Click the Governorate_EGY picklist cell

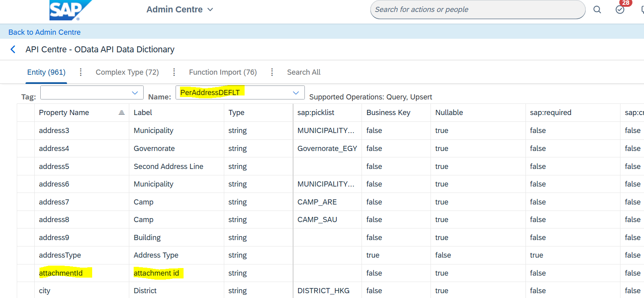click(327, 149)
